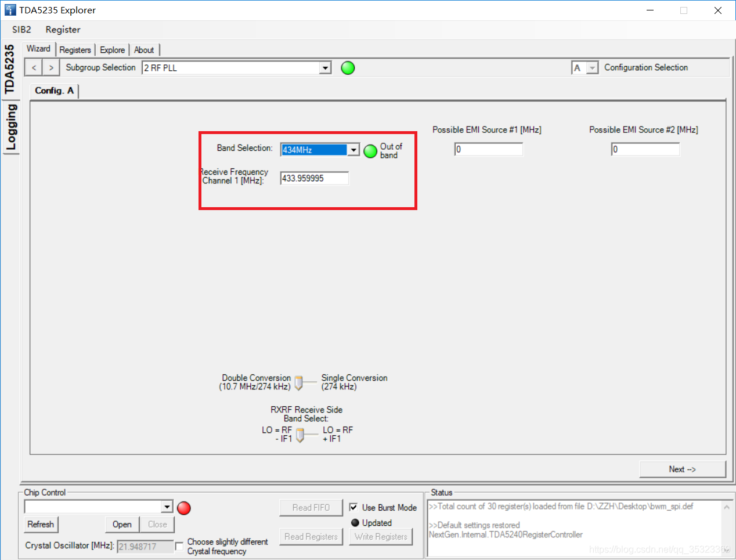Click the NextGen.Internal.TDA5240RegisterController status text

pos(506,534)
